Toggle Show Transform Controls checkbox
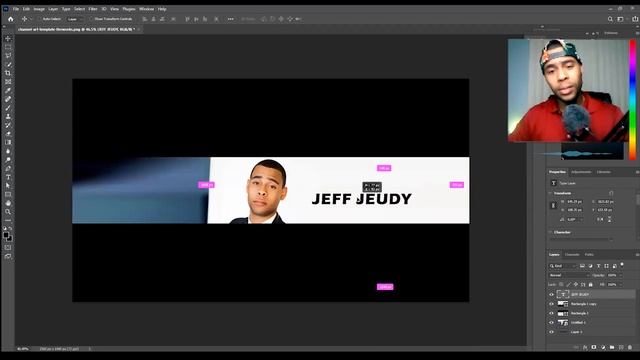640x360 pixels. (x=91, y=19)
